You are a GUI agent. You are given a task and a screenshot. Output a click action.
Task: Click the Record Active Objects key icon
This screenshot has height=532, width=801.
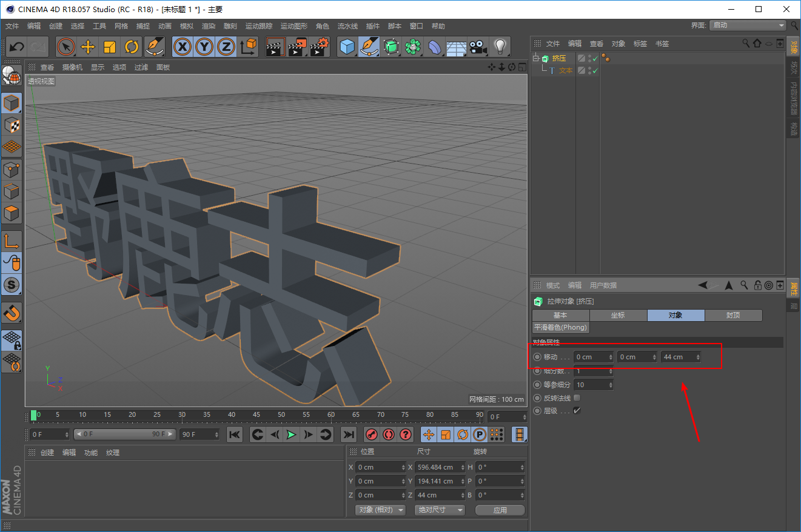372,434
